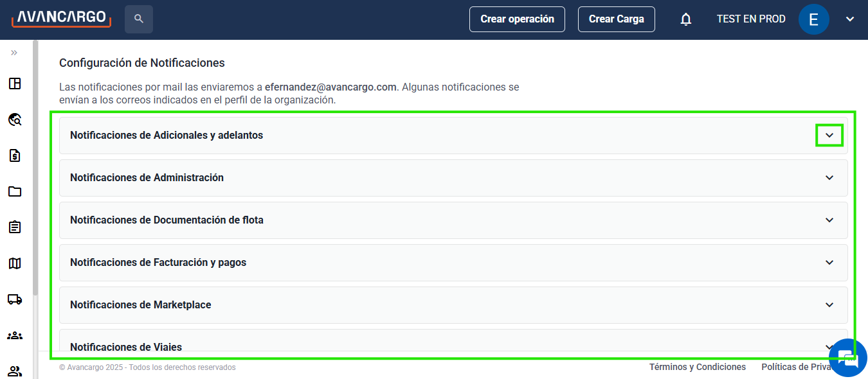Open the clipboard icon in sidebar
The image size is (868, 379).
click(14, 227)
